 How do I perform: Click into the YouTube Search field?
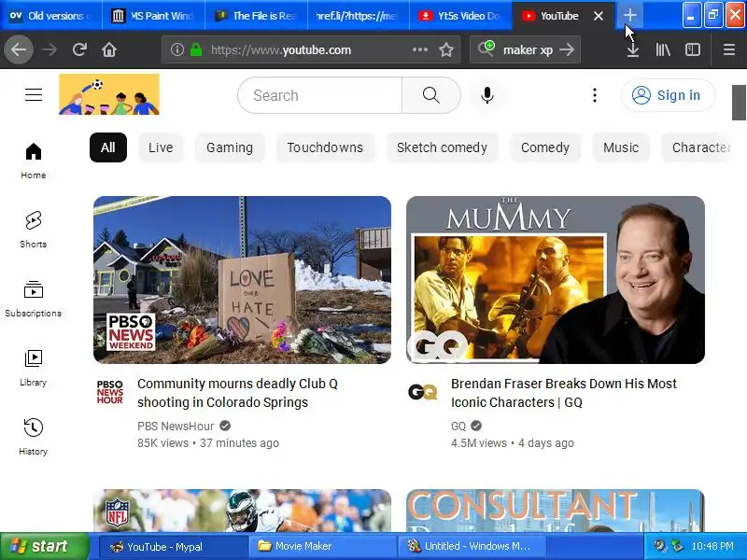320,95
